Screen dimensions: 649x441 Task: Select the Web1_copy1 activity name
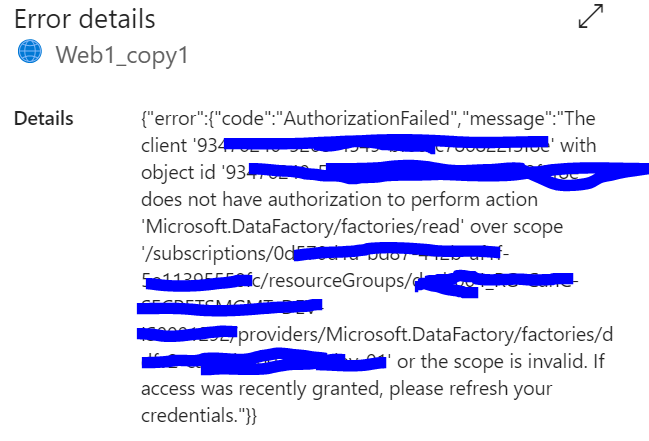(122, 55)
